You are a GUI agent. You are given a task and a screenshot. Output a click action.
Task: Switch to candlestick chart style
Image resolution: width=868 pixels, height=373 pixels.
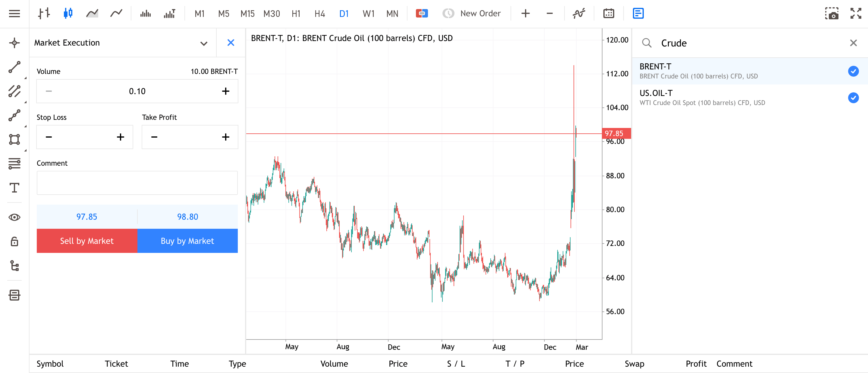coord(68,14)
